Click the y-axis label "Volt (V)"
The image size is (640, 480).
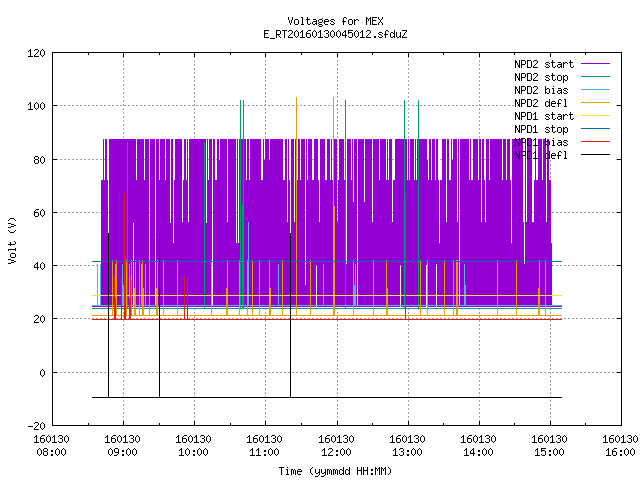click(12, 240)
